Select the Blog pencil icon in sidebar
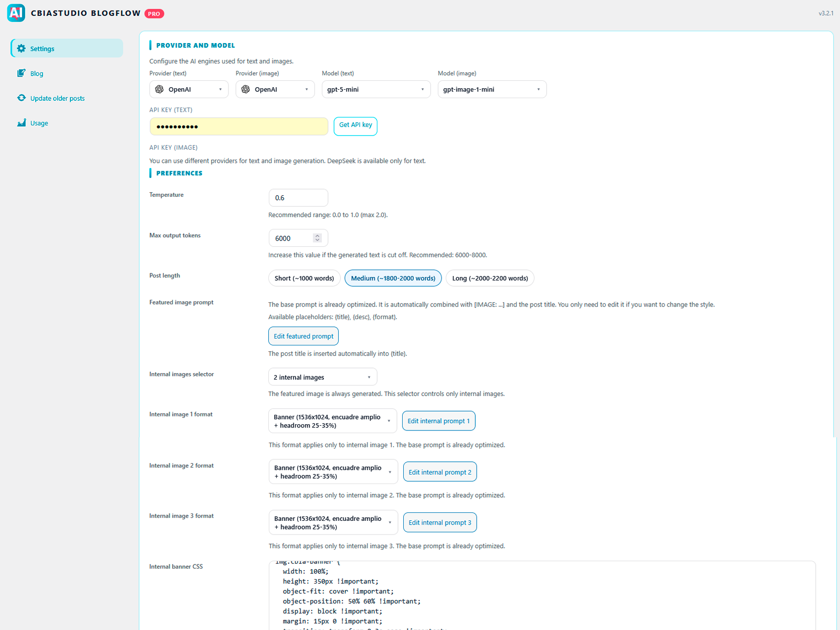 (x=21, y=73)
